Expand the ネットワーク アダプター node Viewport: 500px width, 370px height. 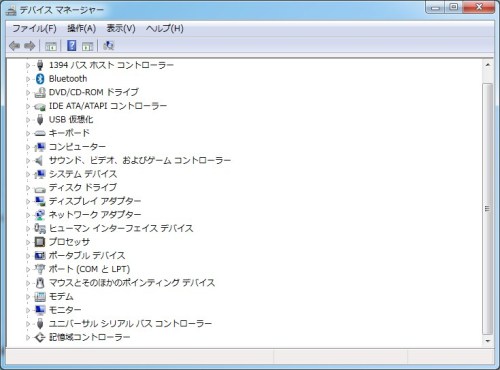point(28,215)
